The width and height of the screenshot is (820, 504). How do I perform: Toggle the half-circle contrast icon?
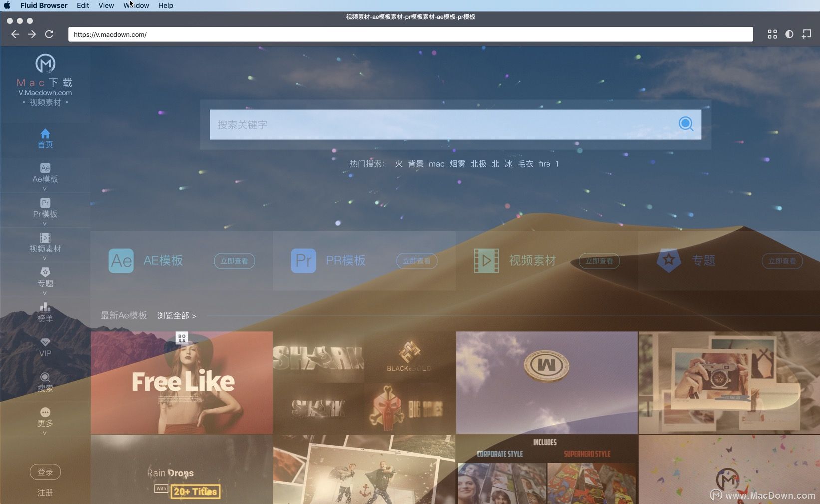(x=789, y=34)
